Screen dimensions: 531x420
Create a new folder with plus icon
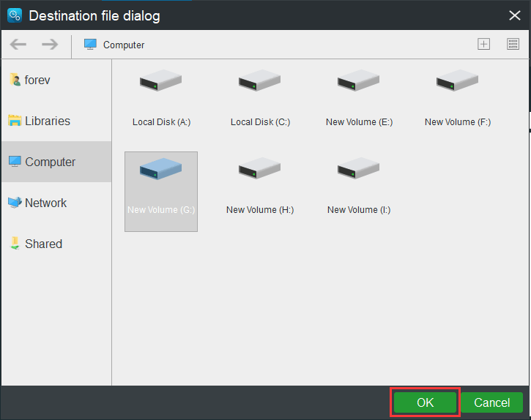(x=483, y=44)
